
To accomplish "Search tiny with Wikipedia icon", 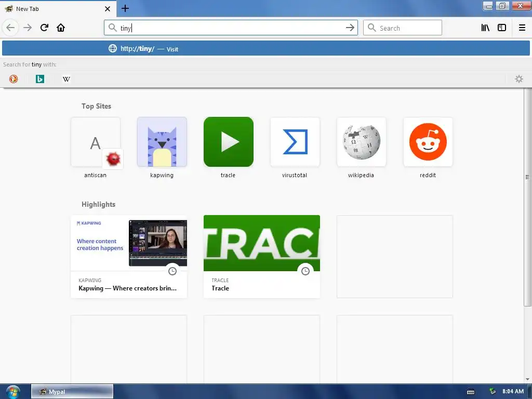I will tap(66, 79).
